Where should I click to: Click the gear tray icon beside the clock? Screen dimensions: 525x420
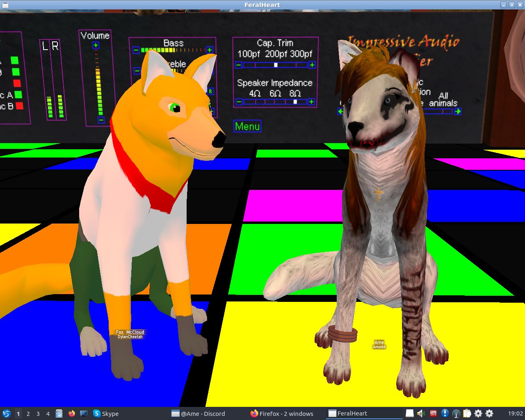pos(489,413)
